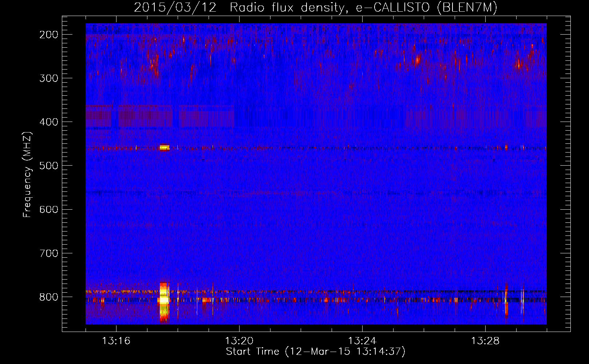Click the 13:16 time tick label
The image size is (589, 364).
[116, 341]
